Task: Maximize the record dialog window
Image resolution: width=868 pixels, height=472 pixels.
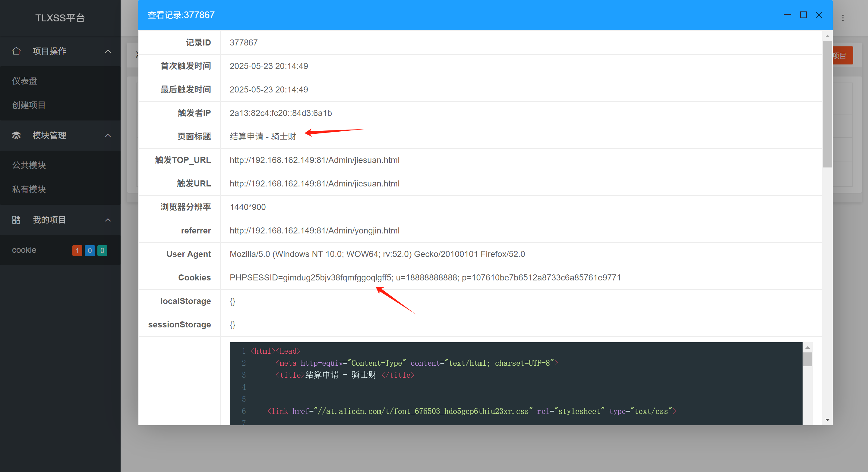Action: [x=803, y=15]
